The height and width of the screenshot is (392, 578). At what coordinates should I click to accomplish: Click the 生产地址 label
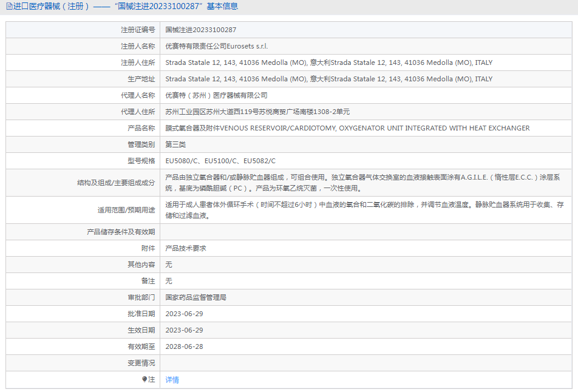[141, 79]
